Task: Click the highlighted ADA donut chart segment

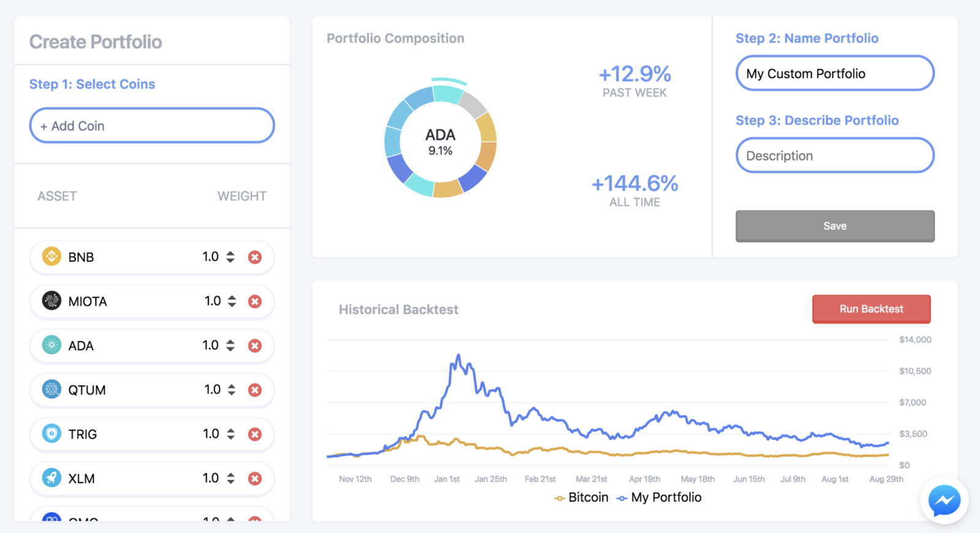Action: pyautogui.click(x=448, y=93)
